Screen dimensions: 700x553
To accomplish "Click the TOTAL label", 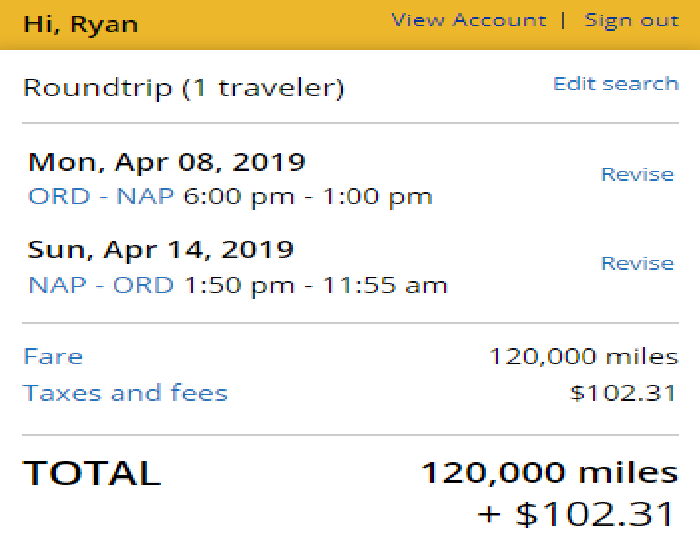I will coord(92,473).
